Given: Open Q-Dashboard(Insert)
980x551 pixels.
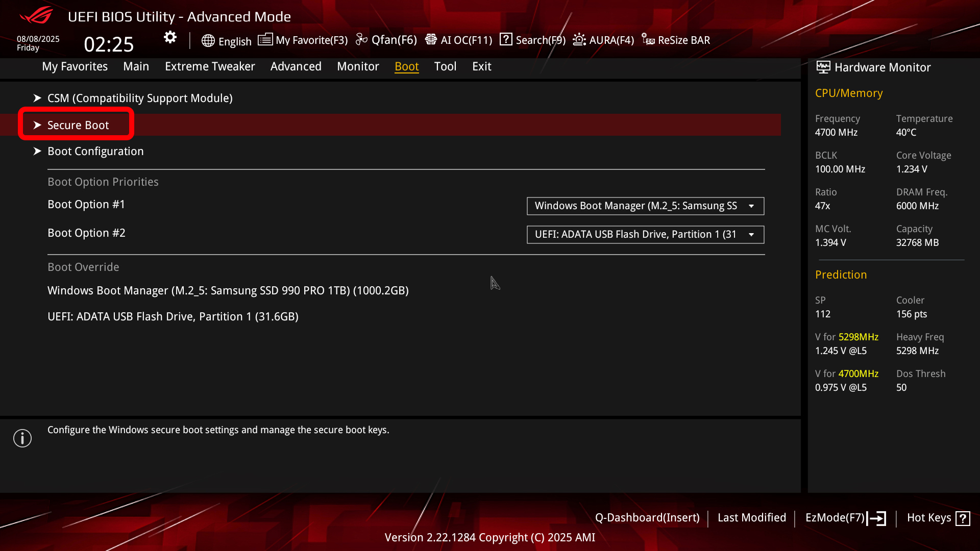Looking at the screenshot, I should coord(648,517).
